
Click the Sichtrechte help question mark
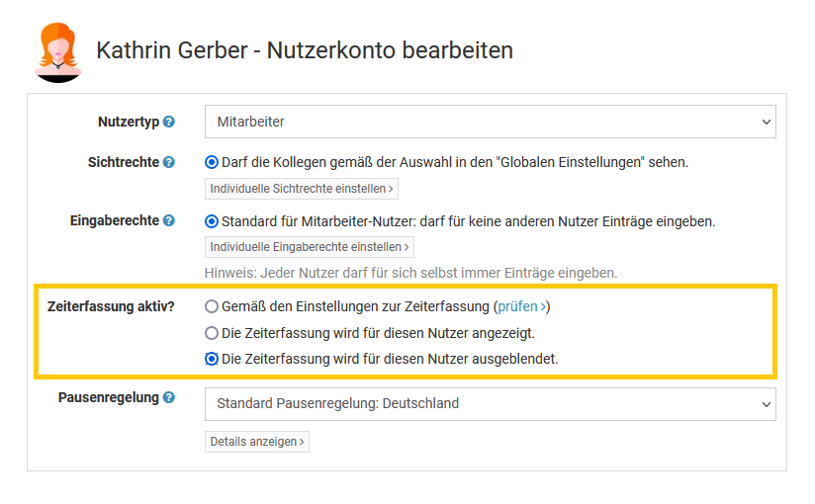[169, 162]
